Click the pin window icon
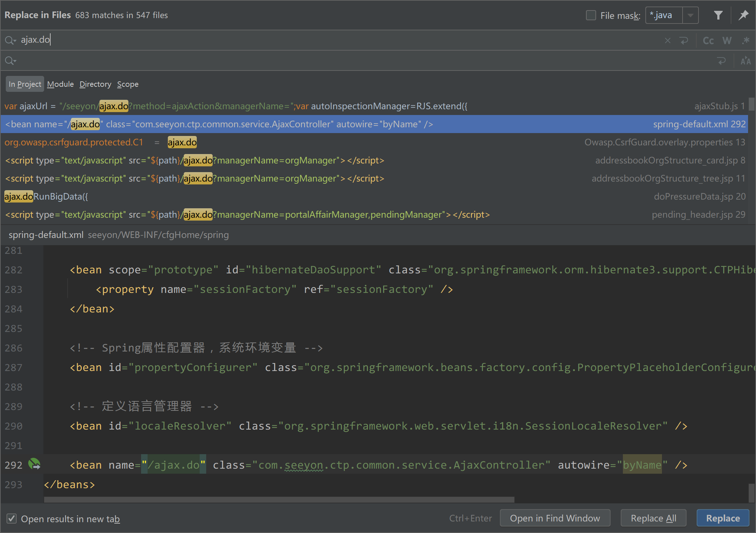The height and width of the screenshot is (533, 756). [743, 15]
